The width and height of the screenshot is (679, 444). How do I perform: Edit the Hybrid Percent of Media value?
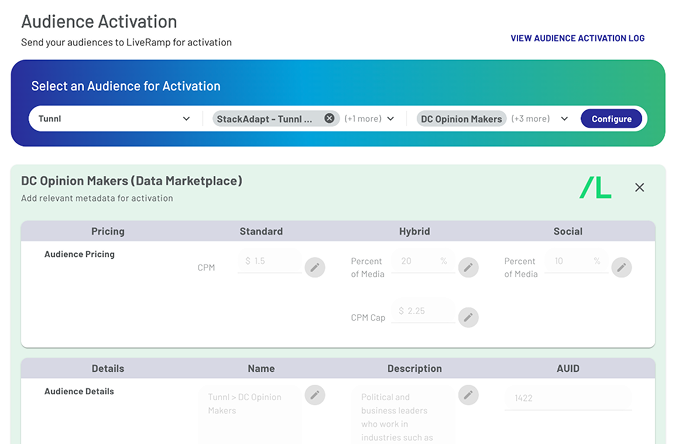(468, 267)
